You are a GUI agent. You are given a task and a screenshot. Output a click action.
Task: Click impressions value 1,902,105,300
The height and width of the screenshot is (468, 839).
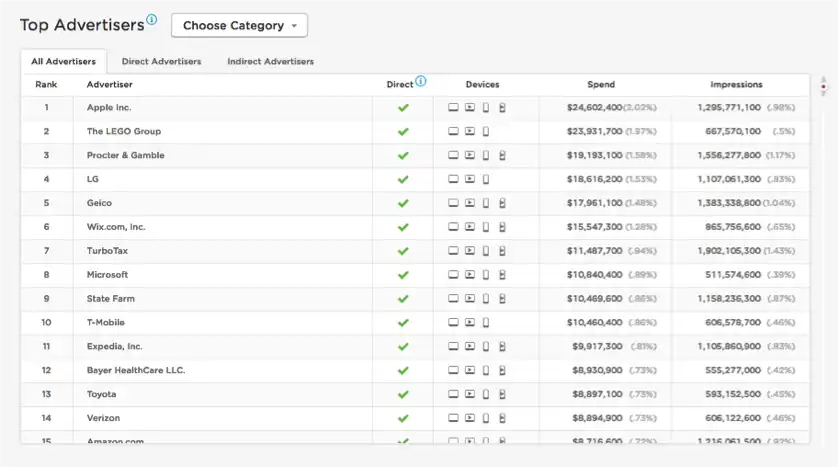730,250
